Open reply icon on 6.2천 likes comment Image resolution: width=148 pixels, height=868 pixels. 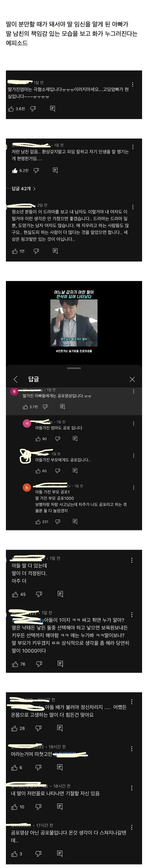pyautogui.click(x=55, y=170)
